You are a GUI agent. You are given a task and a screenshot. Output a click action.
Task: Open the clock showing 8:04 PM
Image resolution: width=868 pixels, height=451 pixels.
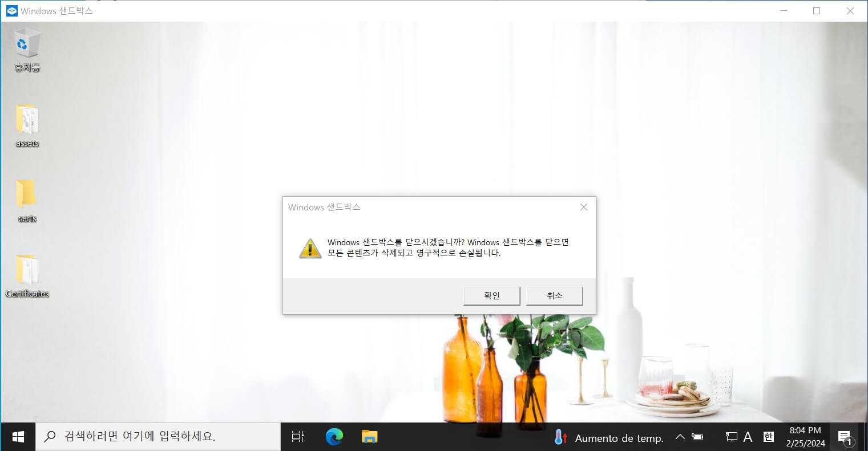coord(805,437)
